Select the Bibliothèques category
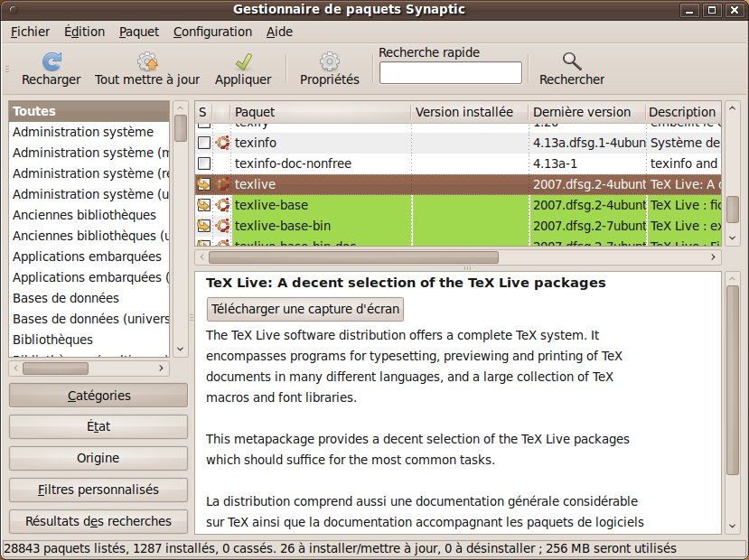This screenshot has height=560, width=749. pos(89,340)
